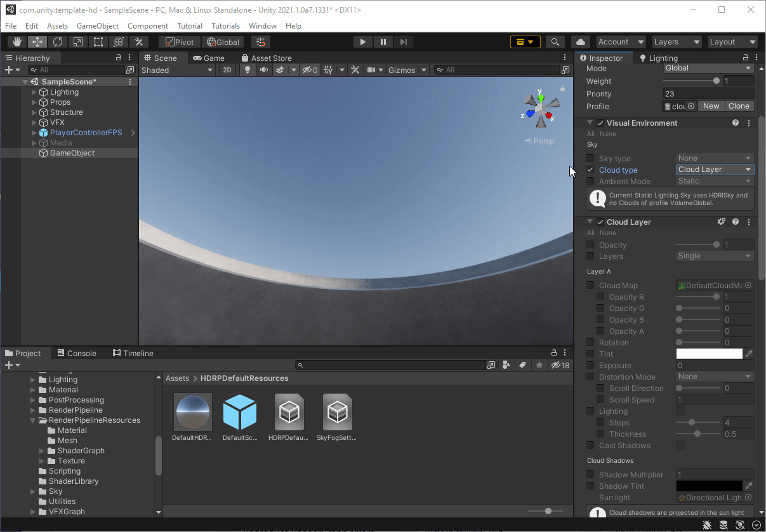The height and width of the screenshot is (532, 766).
Task: Uncheck the Cloud type override checkbox
Action: point(590,170)
